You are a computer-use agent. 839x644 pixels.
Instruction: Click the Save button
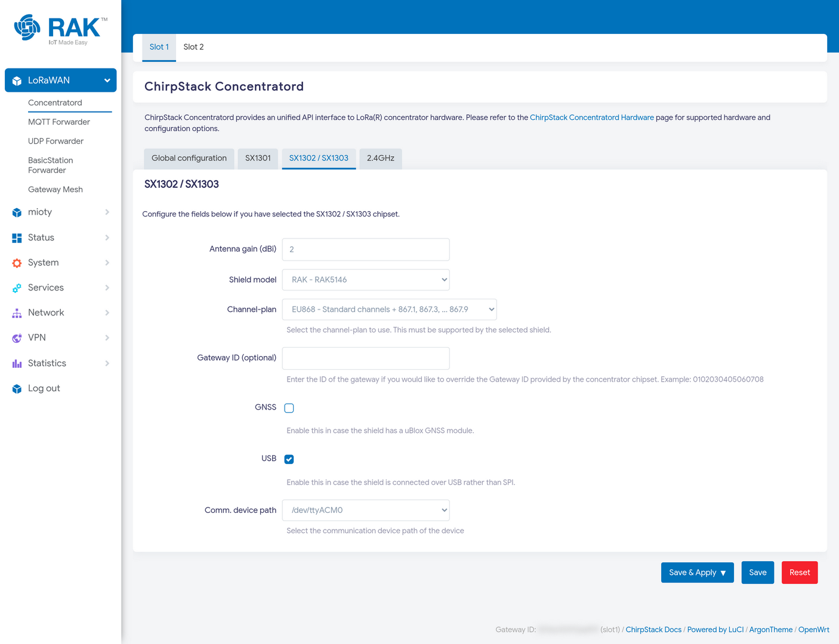pos(758,572)
